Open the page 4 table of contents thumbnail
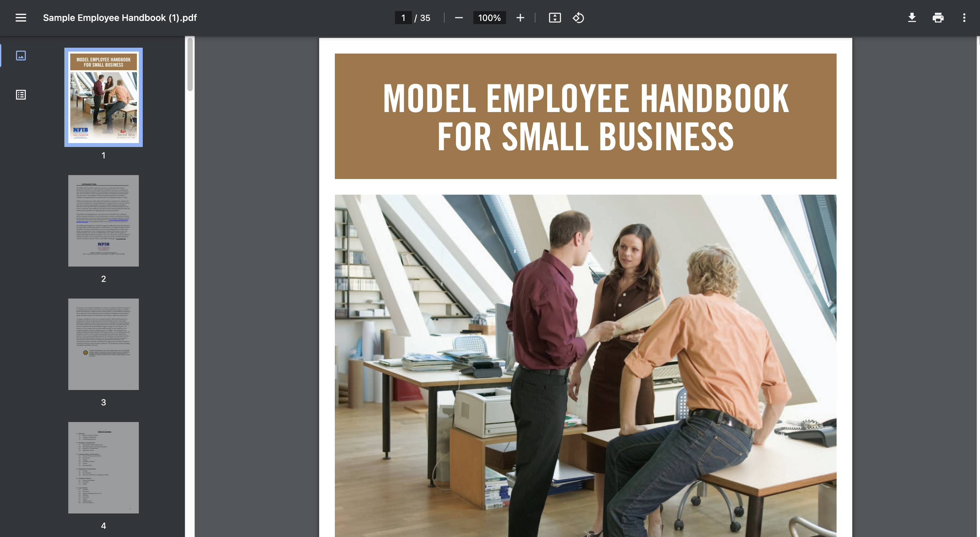980x537 pixels. pyautogui.click(x=104, y=467)
